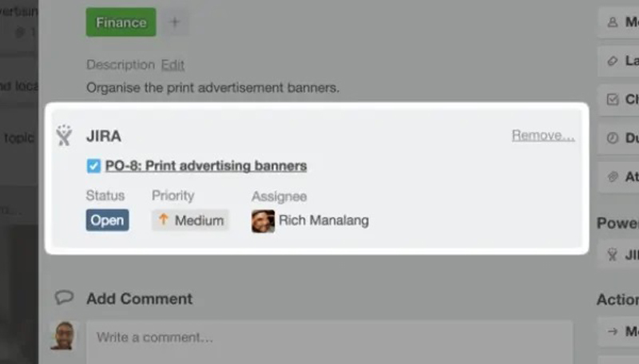Screen dimensions: 639x364
Task: Click the JIRA logo icon in the panel
Action: (64, 136)
